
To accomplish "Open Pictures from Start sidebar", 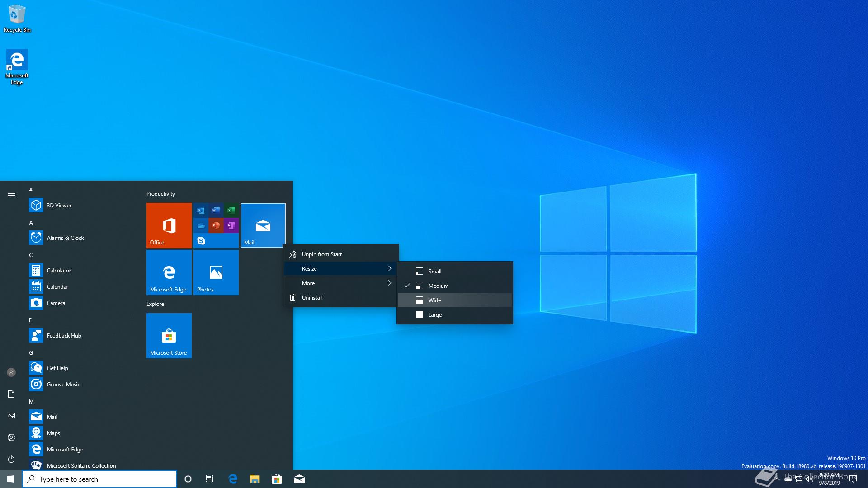I will click(x=11, y=416).
